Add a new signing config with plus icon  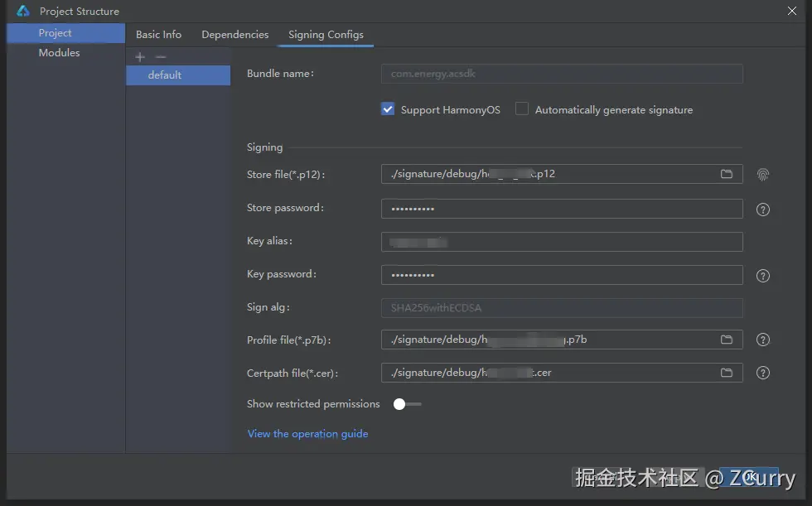pyautogui.click(x=140, y=57)
